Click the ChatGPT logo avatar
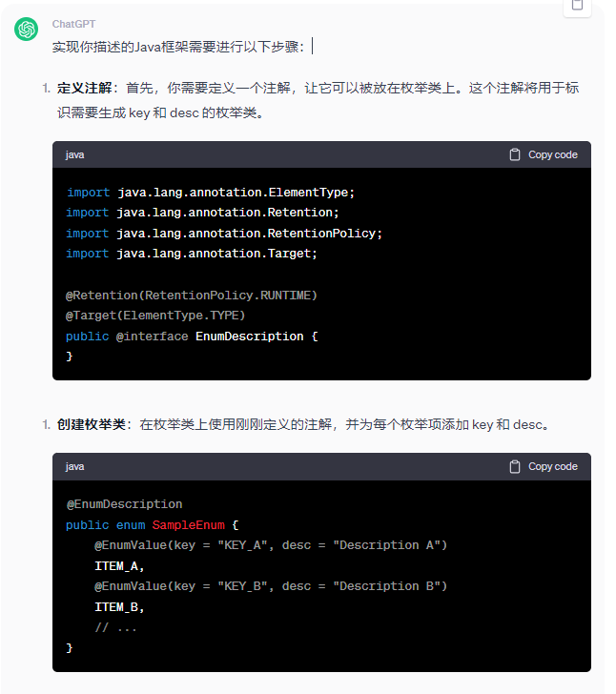Screen dimensions: 616x694 click(x=26, y=30)
